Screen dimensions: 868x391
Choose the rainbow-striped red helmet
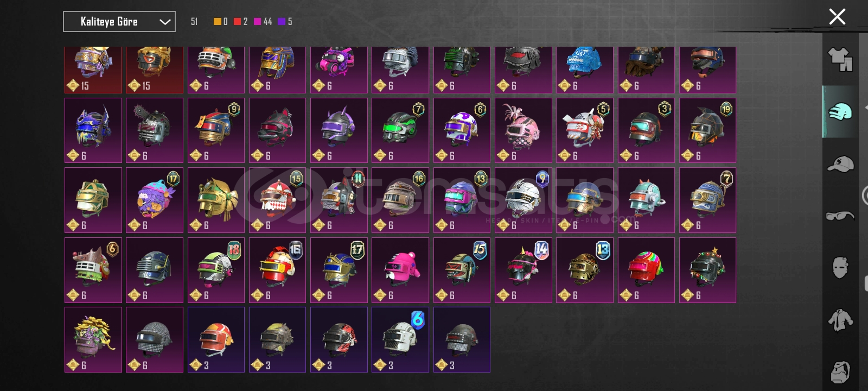click(646, 270)
